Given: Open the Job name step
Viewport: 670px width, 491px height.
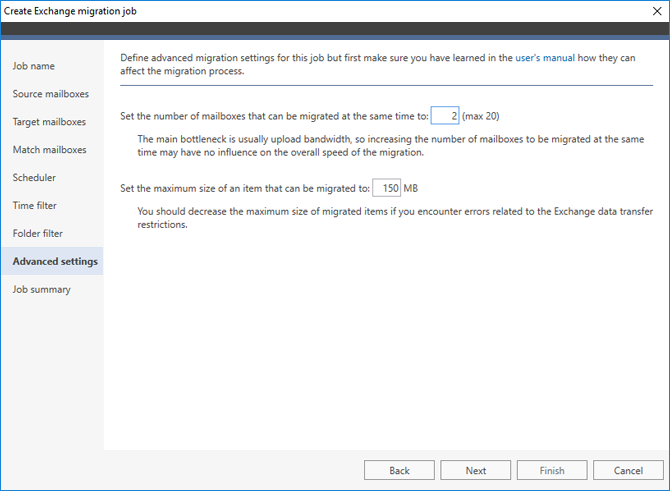Looking at the screenshot, I should (34, 66).
